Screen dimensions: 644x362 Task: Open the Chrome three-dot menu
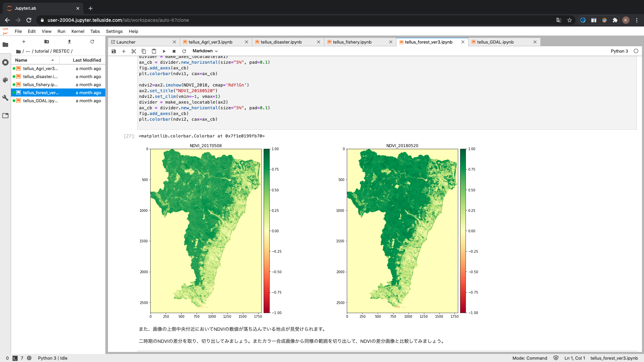pyautogui.click(x=637, y=20)
